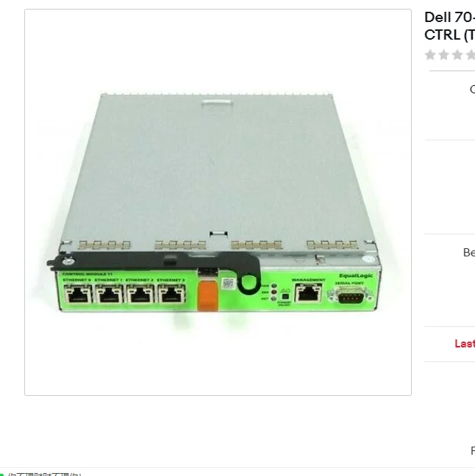Image resolution: width=475 pixels, height=476 pixels.
Task: Click the serial port connector in the photo
Action: coord(350,295)
